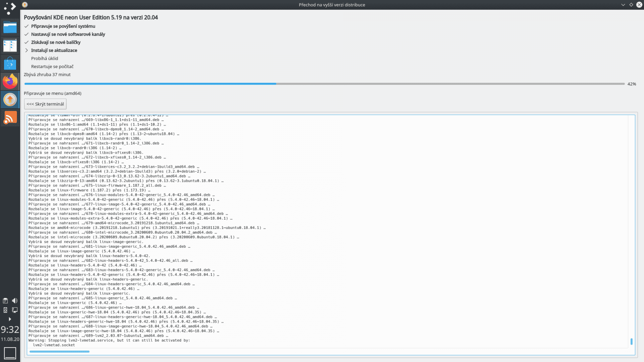Click the audio volume tray icon

(15, 301)
